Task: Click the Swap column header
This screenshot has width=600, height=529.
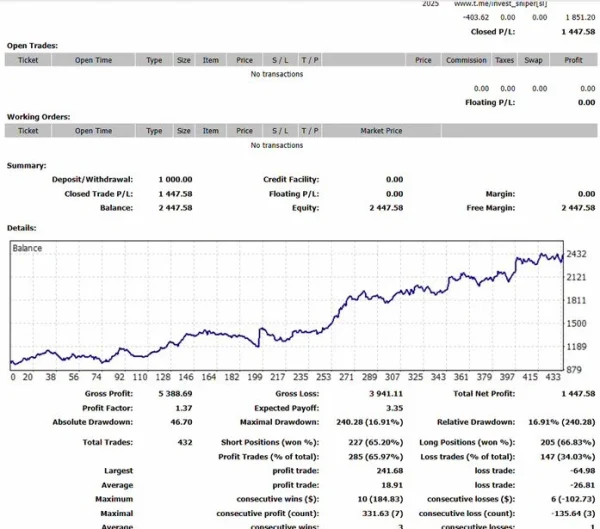Action: pos(533,60)
